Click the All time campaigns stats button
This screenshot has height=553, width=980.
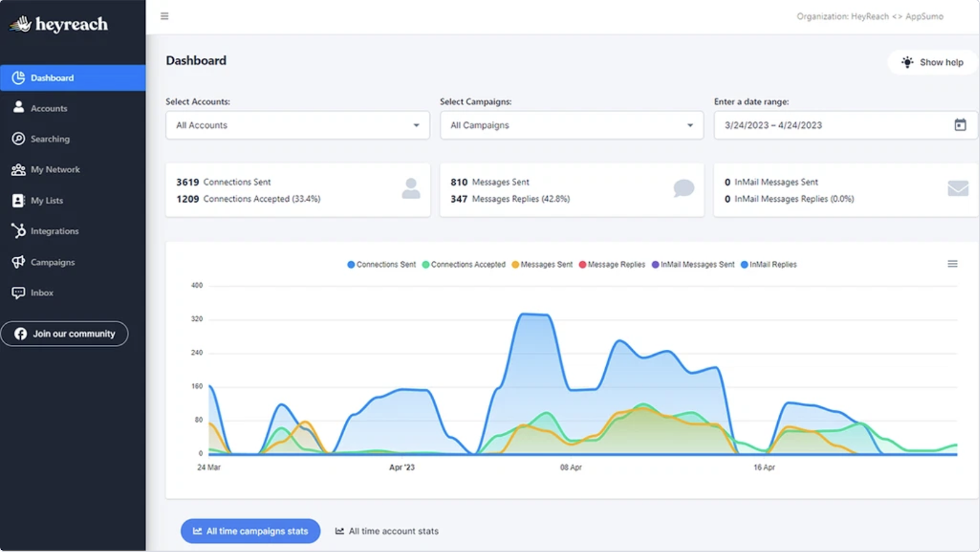(x=250, y=531)
